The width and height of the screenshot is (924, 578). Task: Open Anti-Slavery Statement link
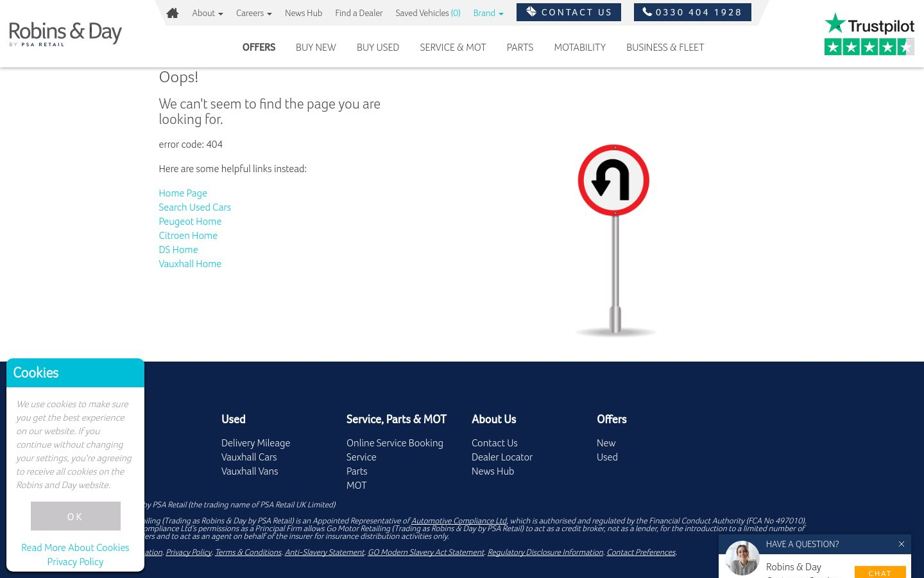pos(325,552)
